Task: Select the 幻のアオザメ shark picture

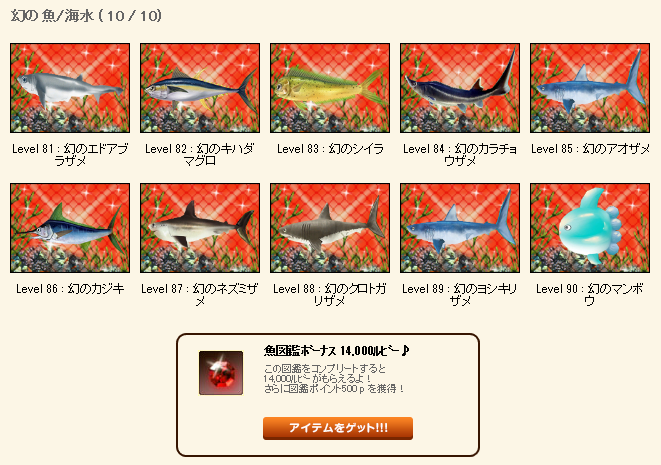Action: pos(590,88)
